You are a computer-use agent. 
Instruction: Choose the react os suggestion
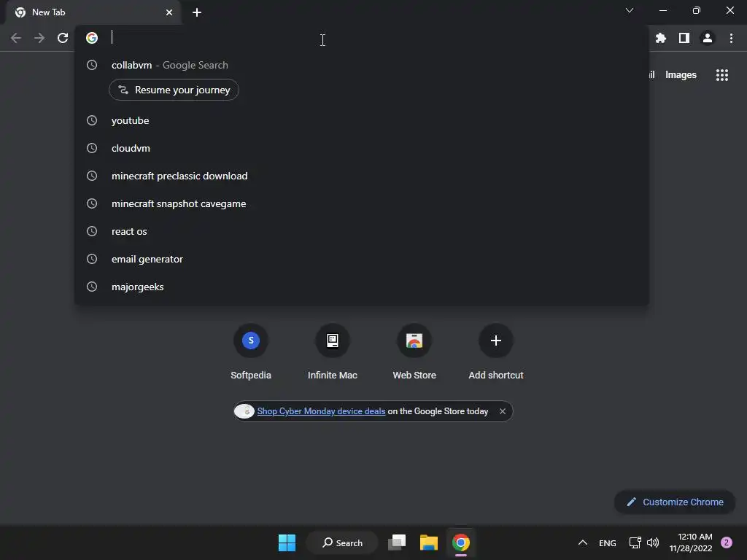point(362,231)
